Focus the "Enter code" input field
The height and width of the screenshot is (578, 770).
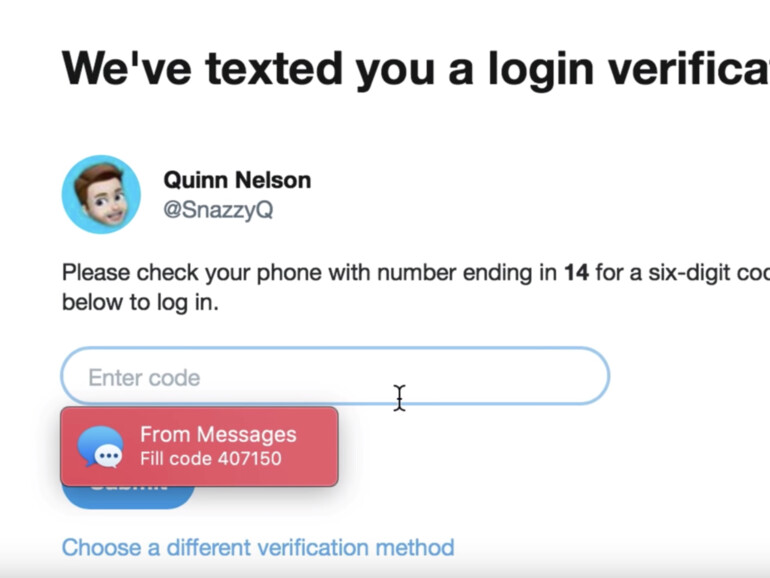[x=335, y=376]
